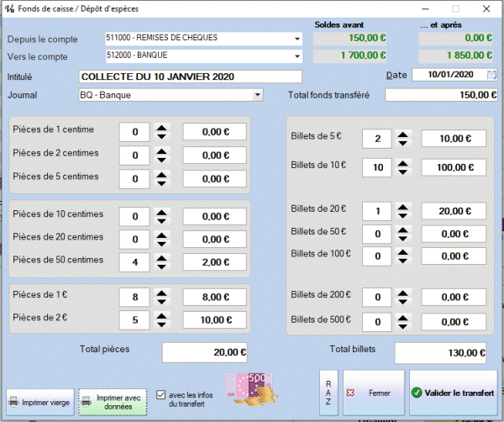Increase the Billets de 20 € count
This screenshot has width=504, height=422.
[403, 207]
